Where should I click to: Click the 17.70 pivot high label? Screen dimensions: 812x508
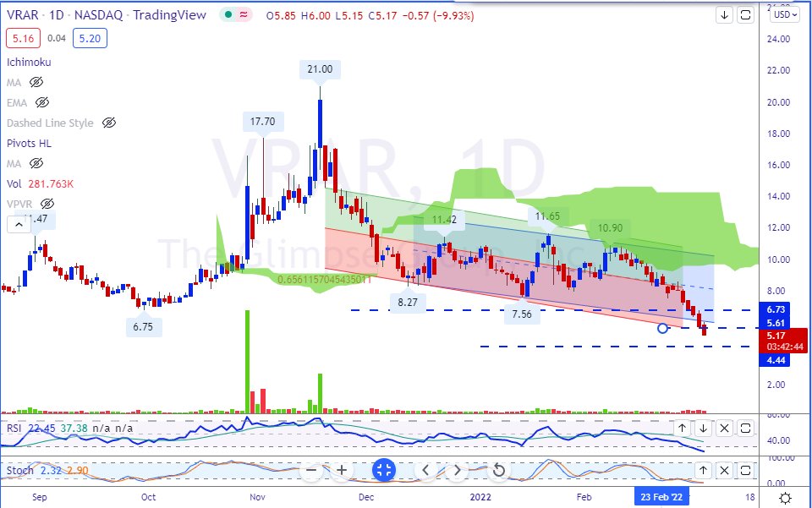point(262,122)
